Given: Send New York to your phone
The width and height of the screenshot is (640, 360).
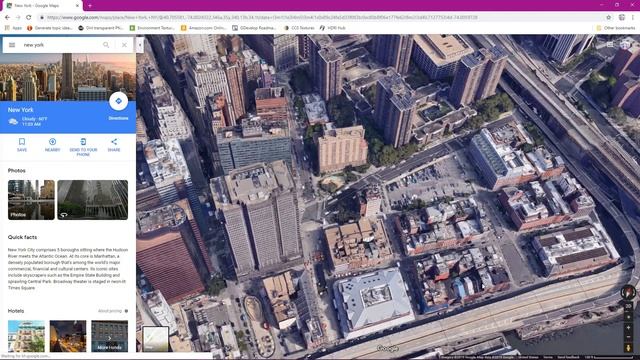Looking at the screenshot, I should pyautogui.click(x=83, y=147).
